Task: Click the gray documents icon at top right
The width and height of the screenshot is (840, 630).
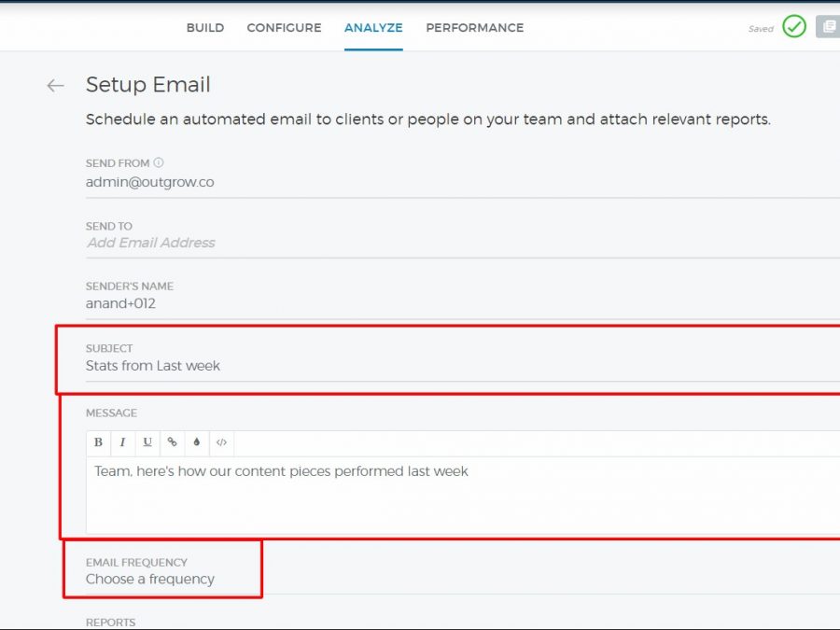Action: coord(828,27)
